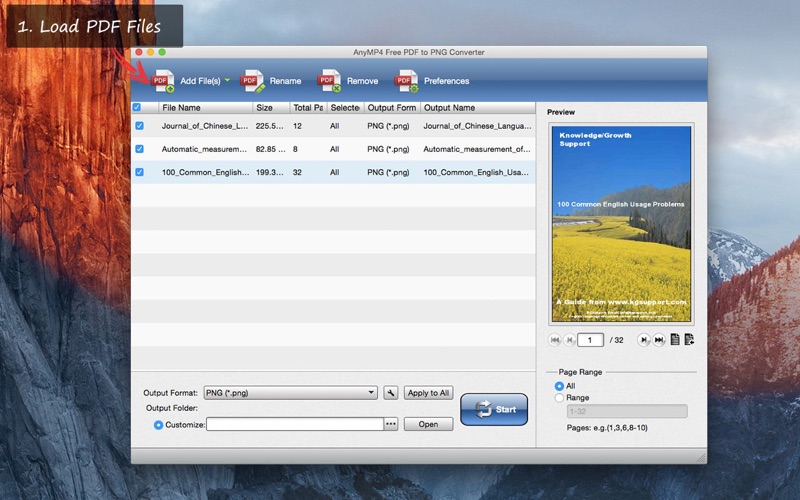Click the rightmost page icon beside preview navigation
The width and height of the screenshot is (800, 500).
(689, 340)
